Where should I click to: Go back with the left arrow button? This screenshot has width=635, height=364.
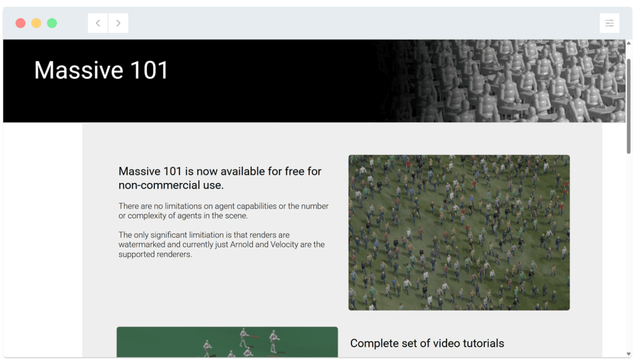(x=98, y=23)
